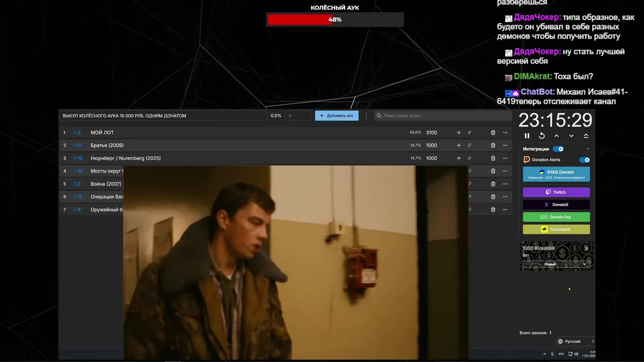This screenshot has width=644, height=362.
Task: Click the video overlay thumbnail
Action: click(296, 262)
